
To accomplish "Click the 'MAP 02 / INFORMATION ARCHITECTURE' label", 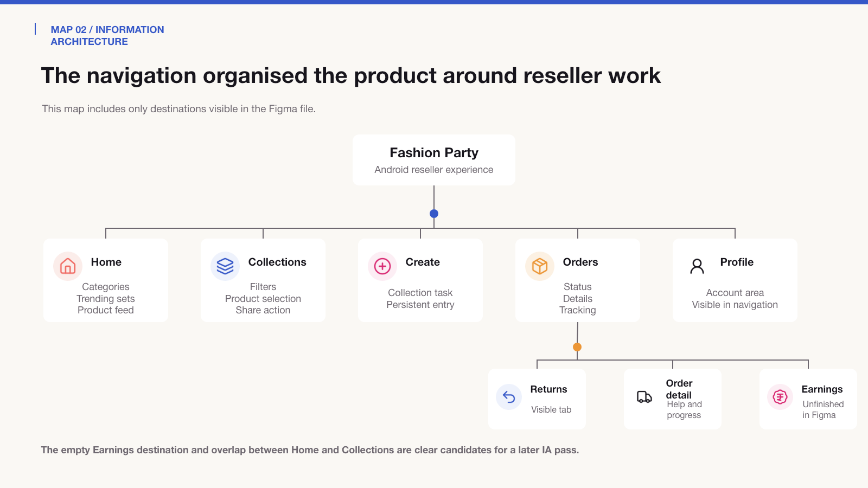I will [107, 36].
